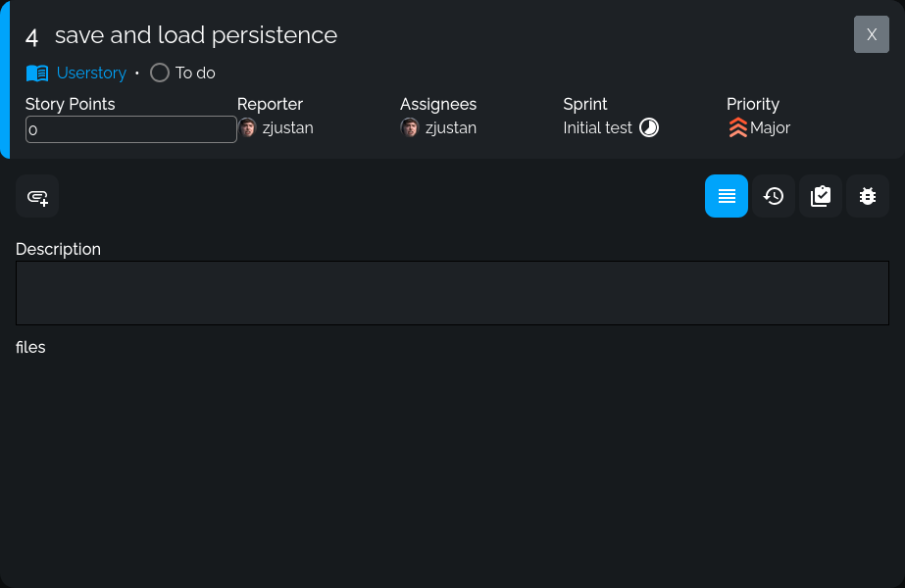This screenshot has width=905, height=588.
Task: Toggle the To do status circle
Action: pyautogui.click(x=160, y=73)
